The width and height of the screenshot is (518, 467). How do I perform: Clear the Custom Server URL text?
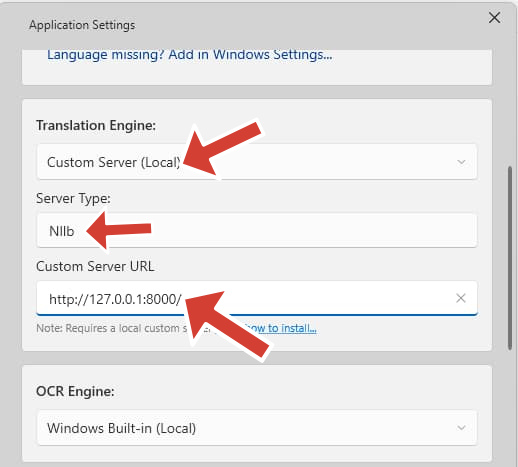461,298
